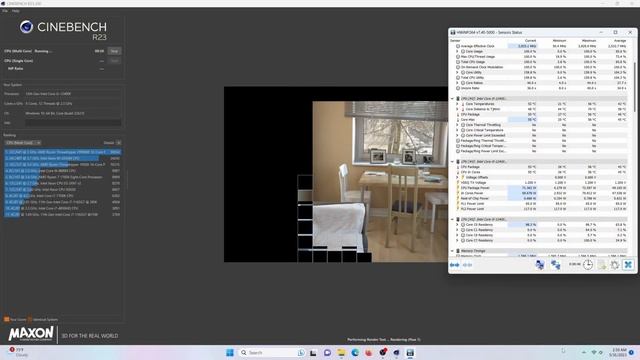Expand Core Utility row in HWiNFO
This screenshot has width=640, height=360.
tap(458, 72)
